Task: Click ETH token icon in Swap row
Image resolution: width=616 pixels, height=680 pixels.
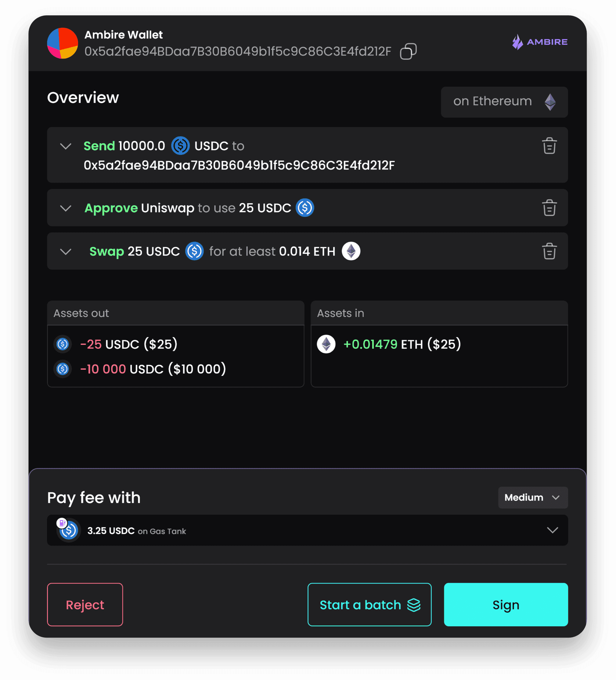Action: (351, 251)
